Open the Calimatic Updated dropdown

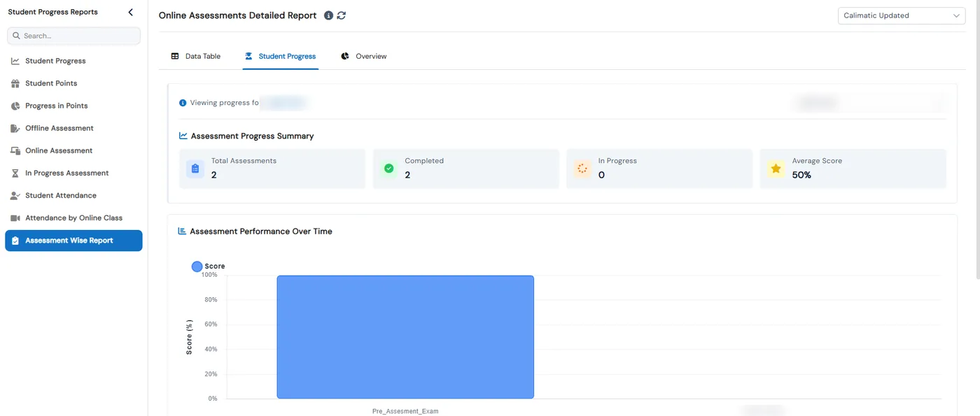(902, 15)
